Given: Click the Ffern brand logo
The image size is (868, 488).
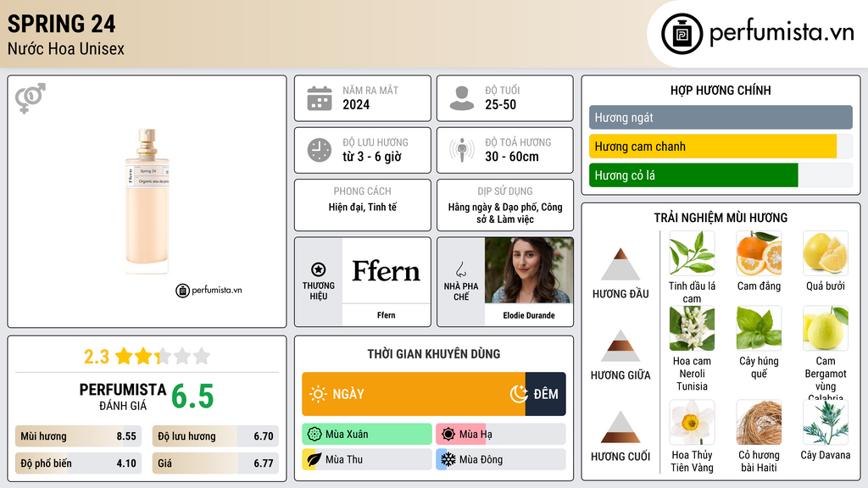Looking at the screenshot, I should (387, 270).
